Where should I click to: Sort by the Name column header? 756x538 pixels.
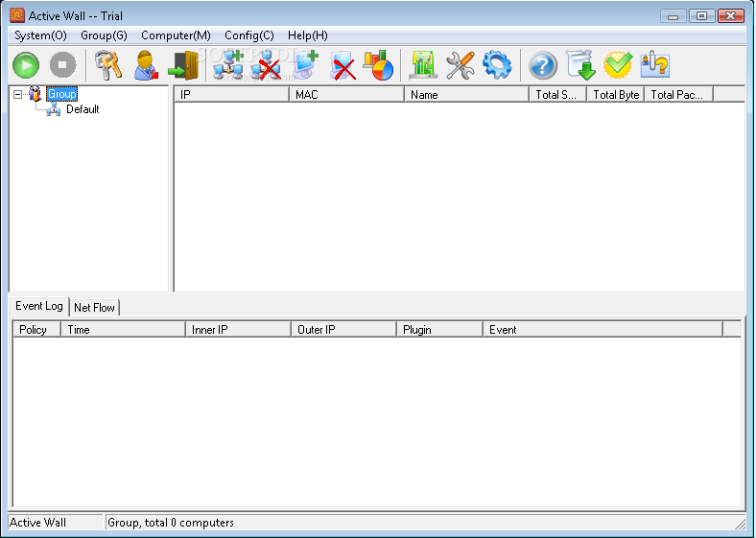[x=466, y=95]
